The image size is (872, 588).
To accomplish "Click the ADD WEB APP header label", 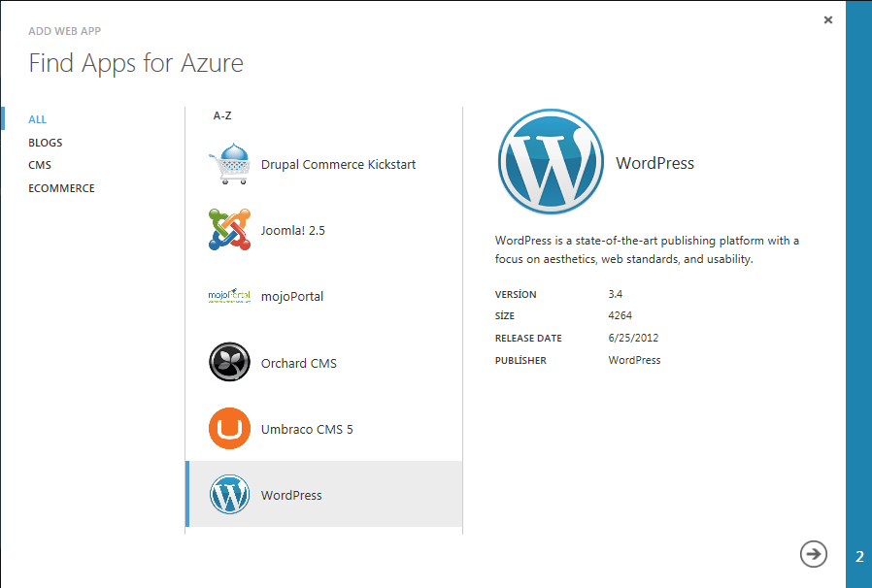I will tap(64, 31).
